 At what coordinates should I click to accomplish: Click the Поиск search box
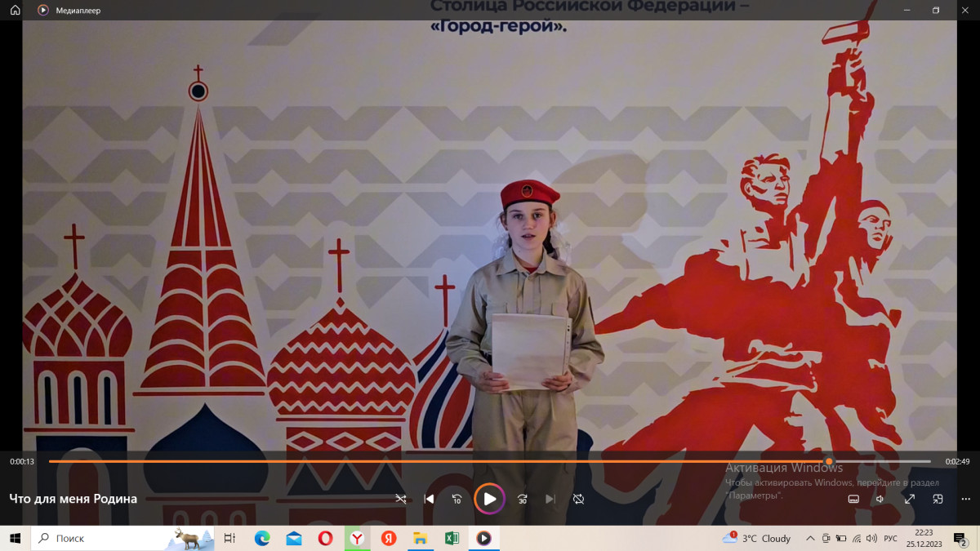click(x=122, y=539)
